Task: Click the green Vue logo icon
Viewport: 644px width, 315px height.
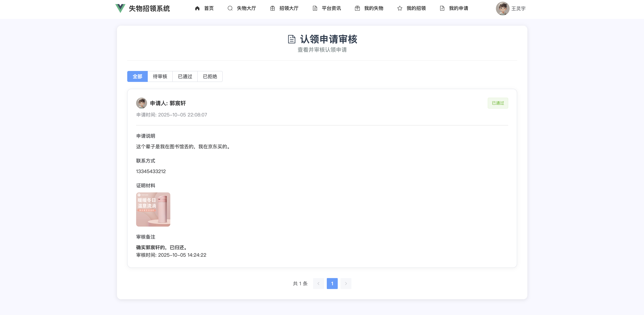Action: tap(120, 8)
